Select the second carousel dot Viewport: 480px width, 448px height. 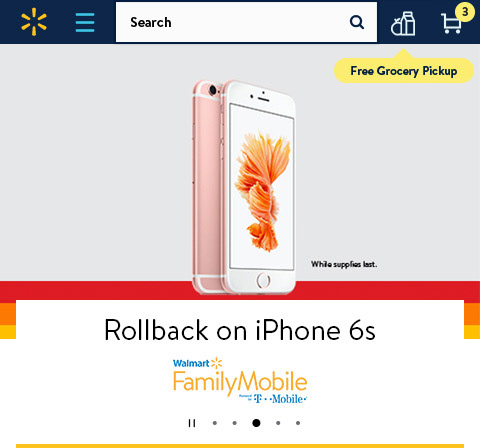click(235, 423)
